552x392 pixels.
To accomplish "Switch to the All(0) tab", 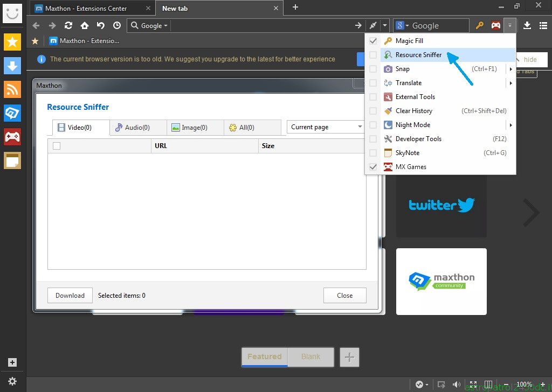I will (252, 127).
